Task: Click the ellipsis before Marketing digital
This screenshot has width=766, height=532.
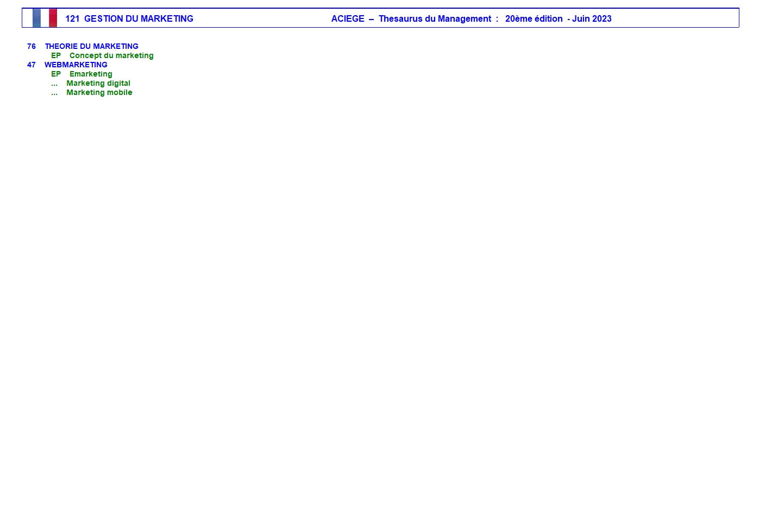Action: (x=54, y=84)
